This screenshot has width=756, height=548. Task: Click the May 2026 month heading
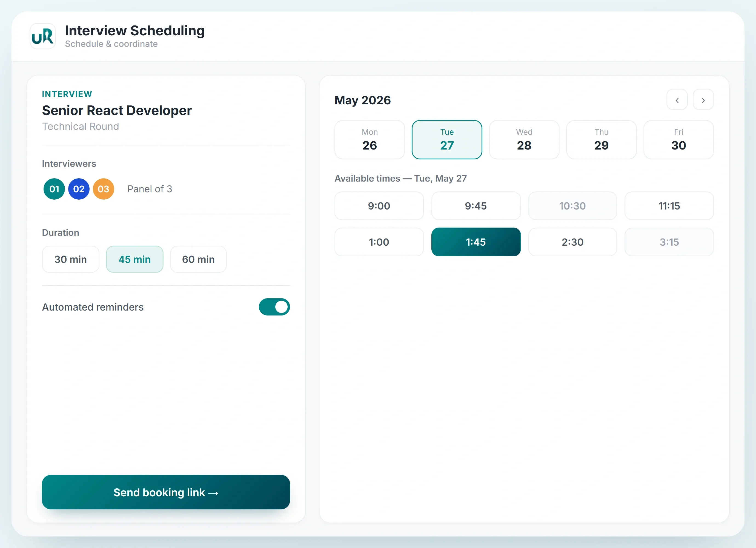[x=363, y=100]
